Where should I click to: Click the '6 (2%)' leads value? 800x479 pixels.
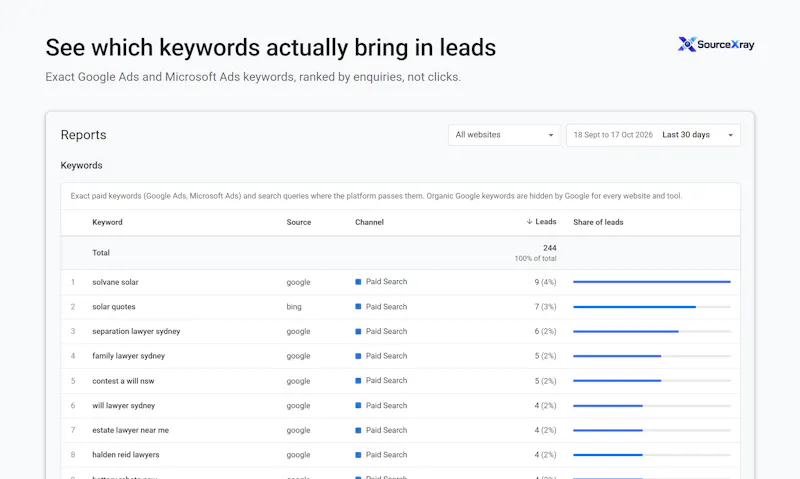[x=545, y=332]
